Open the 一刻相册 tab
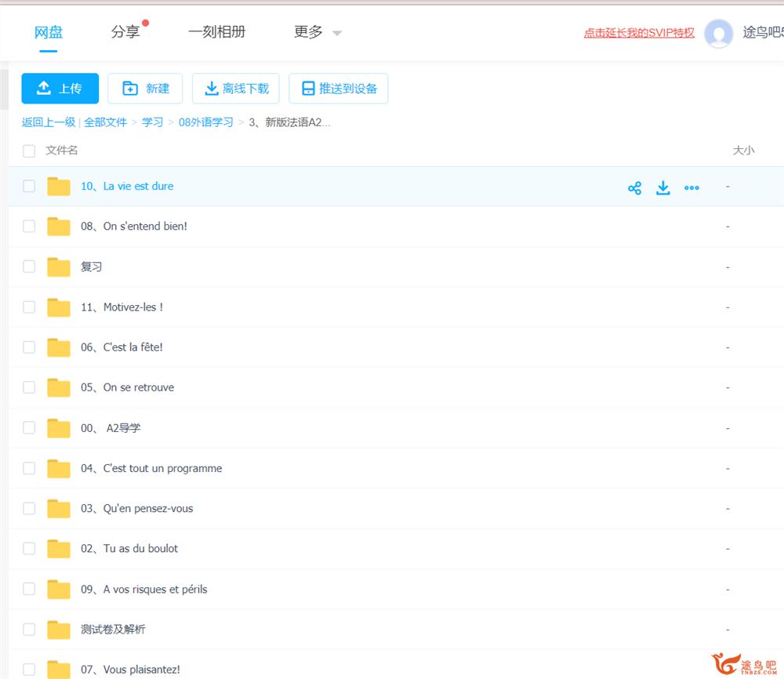The height and width of the screenshot is (679, 784). click(216, 32)
